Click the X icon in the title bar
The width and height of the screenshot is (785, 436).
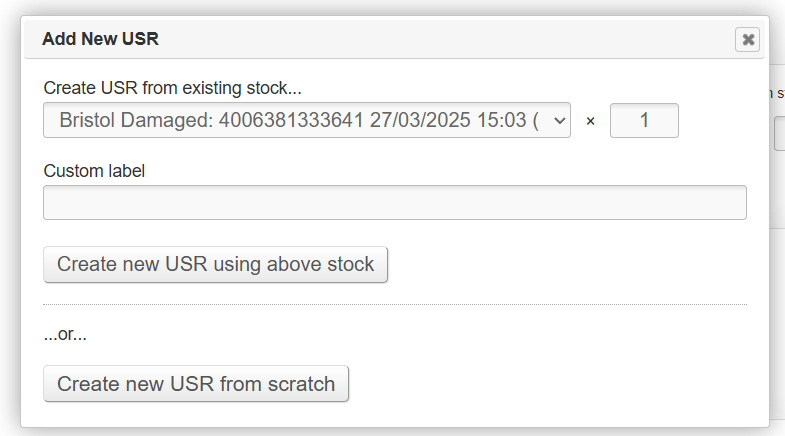(747, 40)
